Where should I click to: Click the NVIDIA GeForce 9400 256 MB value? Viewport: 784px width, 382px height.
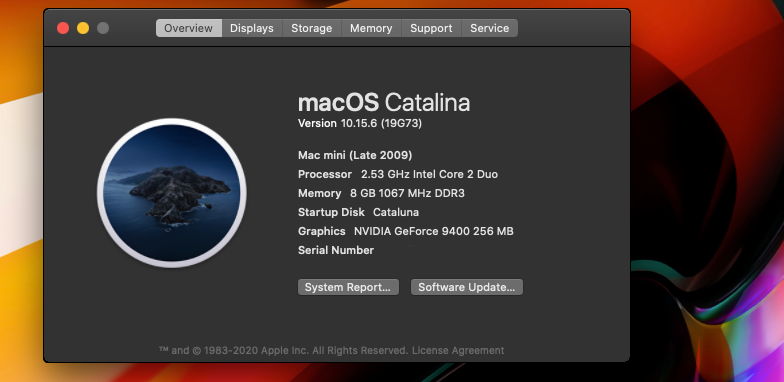(434, 231)
